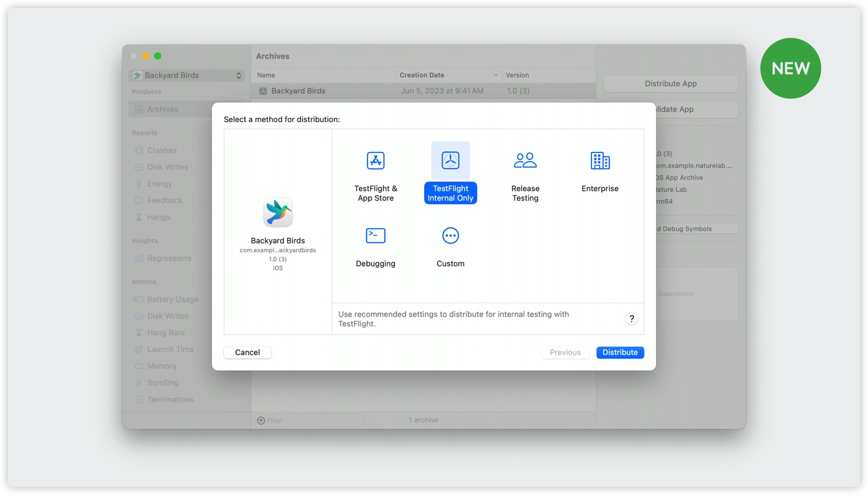This screenshot has width=868, height=495.
Task: Open the Backyard Birds product popup selector
Action: (x=186, y=75)
